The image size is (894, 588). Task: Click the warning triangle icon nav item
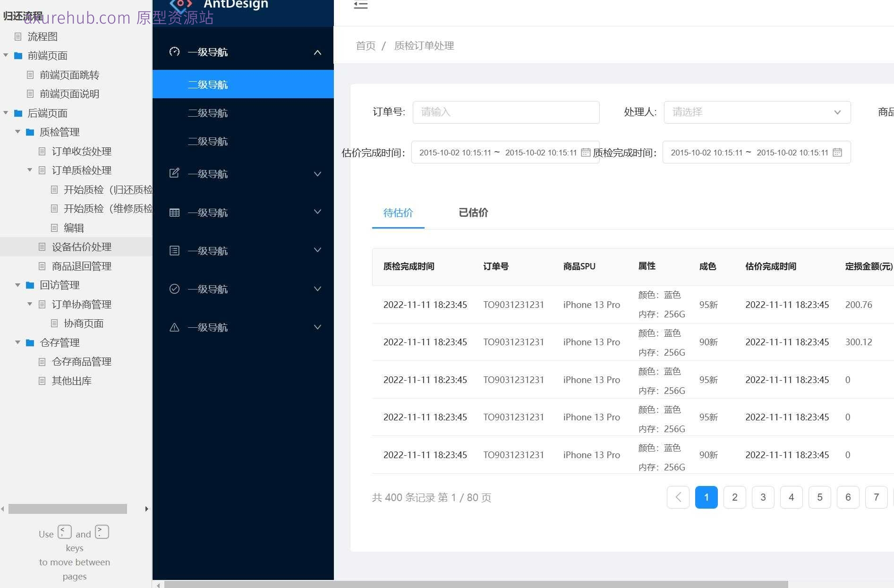click(x=174, y=327)
